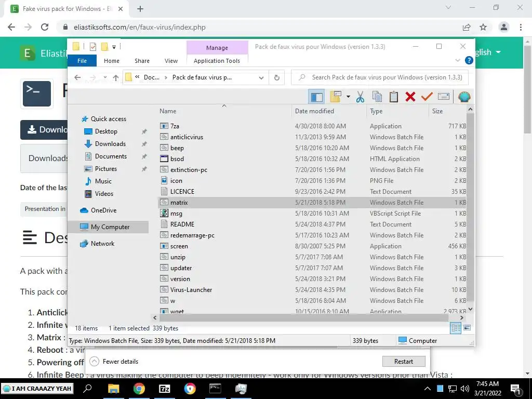This screenshot has width=532, height=399.
Task: Open a new Chrome tab
Action: coord(140,9)
